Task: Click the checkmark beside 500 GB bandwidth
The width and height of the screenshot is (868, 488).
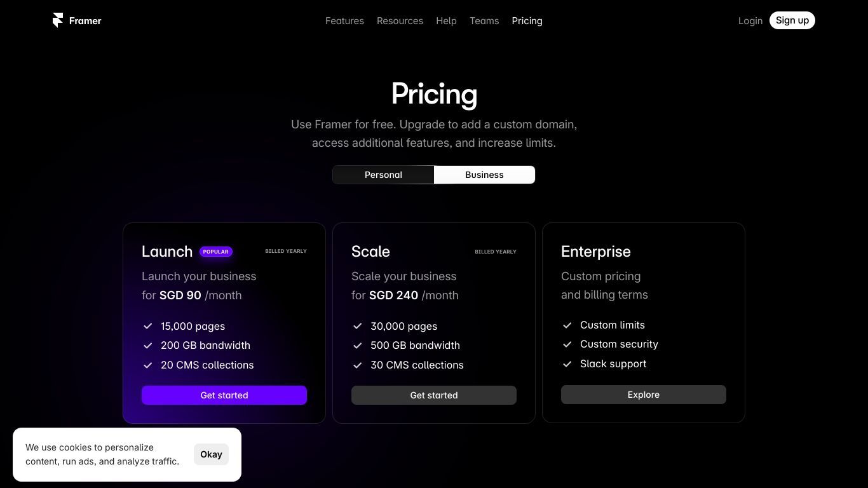Action: coord(358,346)
